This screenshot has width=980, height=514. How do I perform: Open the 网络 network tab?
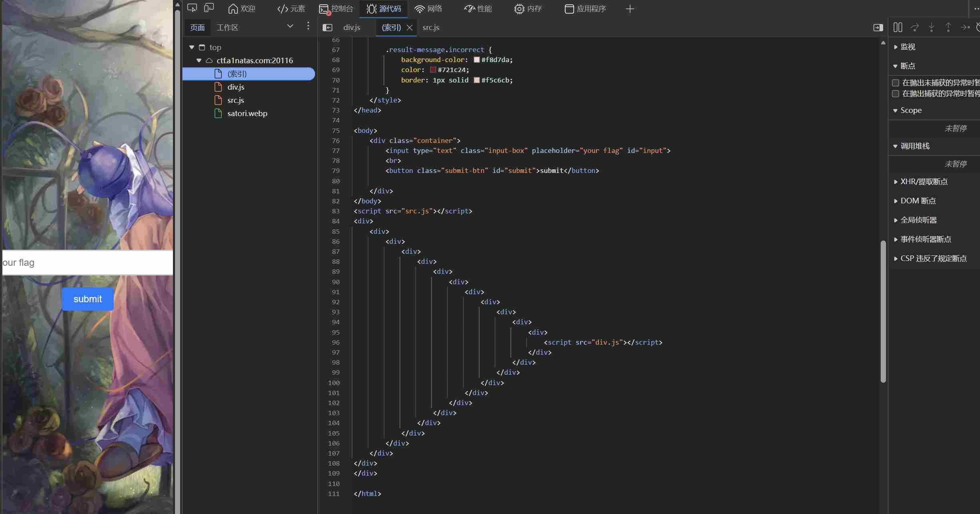pos(428,9)
